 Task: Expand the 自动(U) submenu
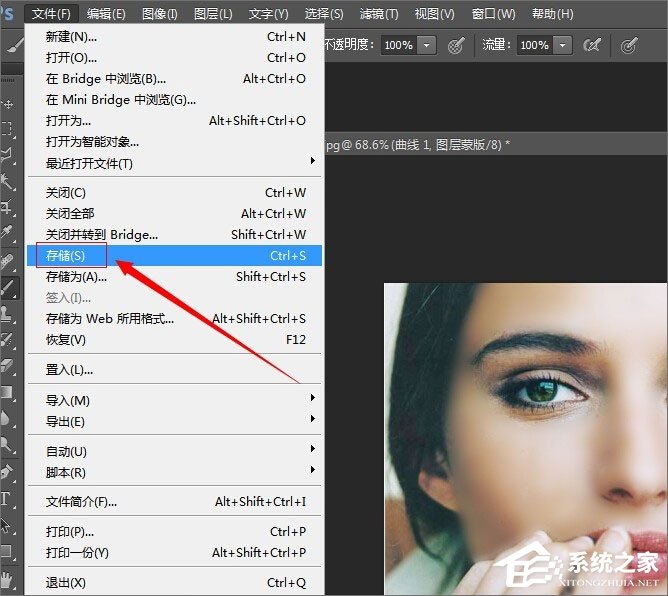pyautogui.click(x=175, y=452)
